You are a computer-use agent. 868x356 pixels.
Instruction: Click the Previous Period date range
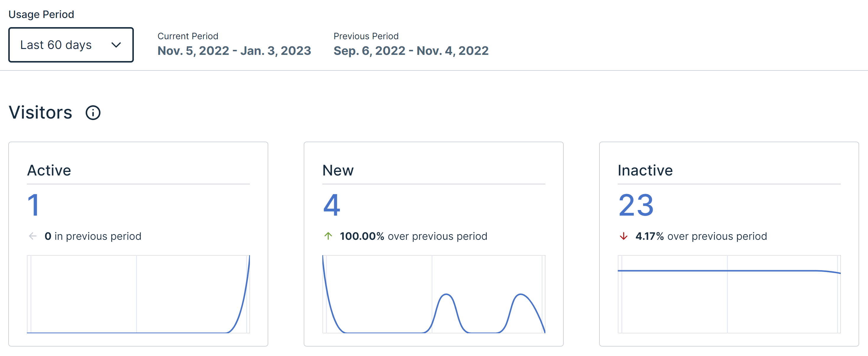click(x=411, y=51)
